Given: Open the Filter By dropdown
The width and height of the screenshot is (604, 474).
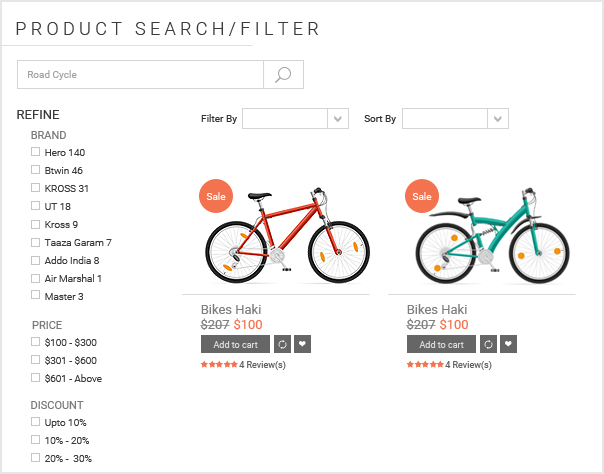Looking at the screenshot, I should pyautogui.click(x=295, y=119).
